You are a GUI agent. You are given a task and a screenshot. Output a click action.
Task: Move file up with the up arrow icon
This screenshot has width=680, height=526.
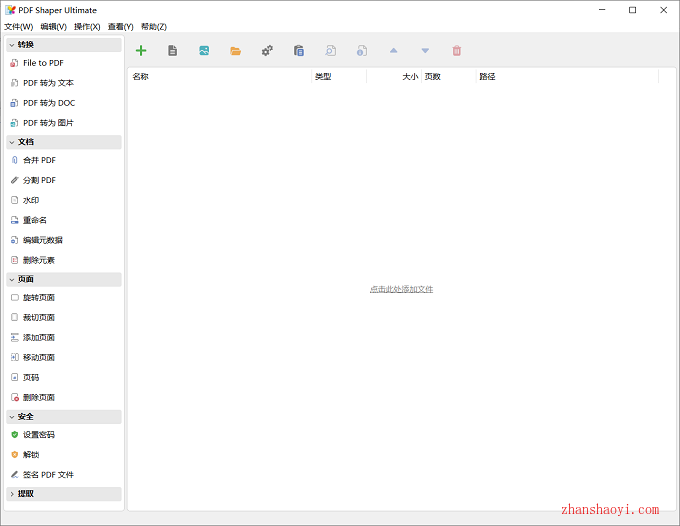pos(393,51)
